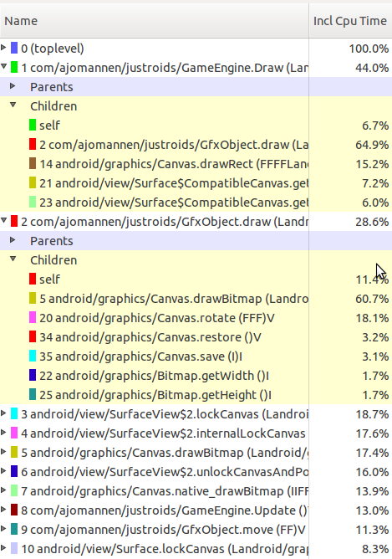Click light green swatch of native_drawBitmap row

pyautogui.click(x=14, y=490)
